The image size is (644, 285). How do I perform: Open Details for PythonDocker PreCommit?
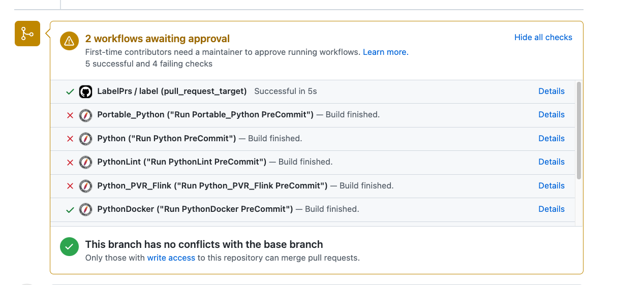pos(551,209)
